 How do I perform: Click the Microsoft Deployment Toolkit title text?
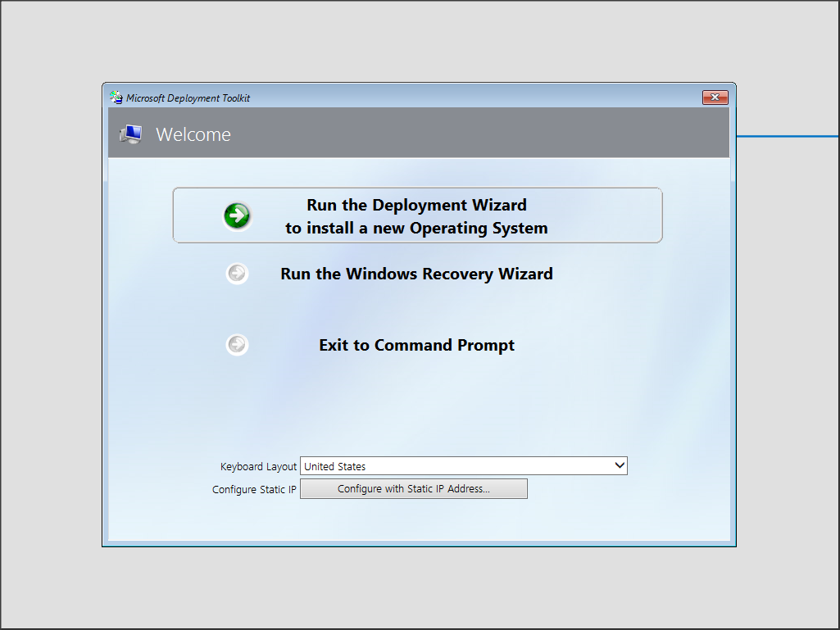pos(188,98)
